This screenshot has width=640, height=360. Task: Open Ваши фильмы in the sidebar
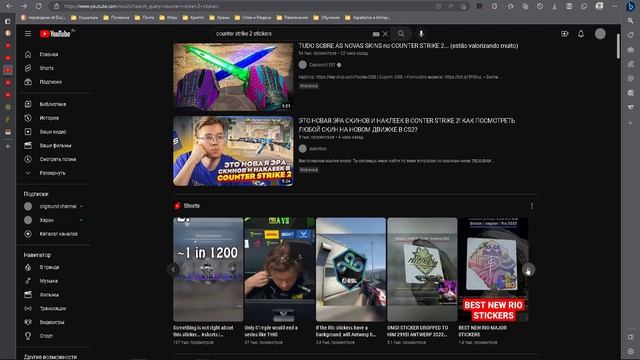coord(54,145)
